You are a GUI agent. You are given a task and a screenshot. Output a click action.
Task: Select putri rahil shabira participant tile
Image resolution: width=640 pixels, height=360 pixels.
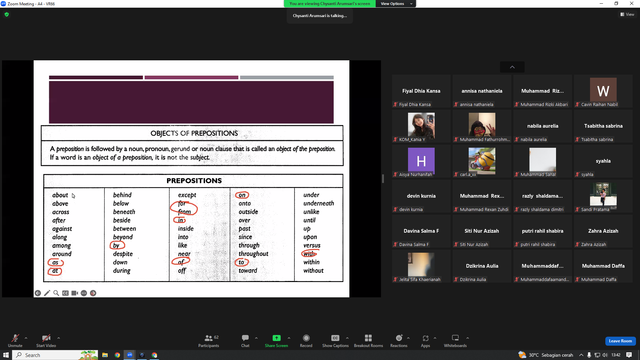point(542,231)
